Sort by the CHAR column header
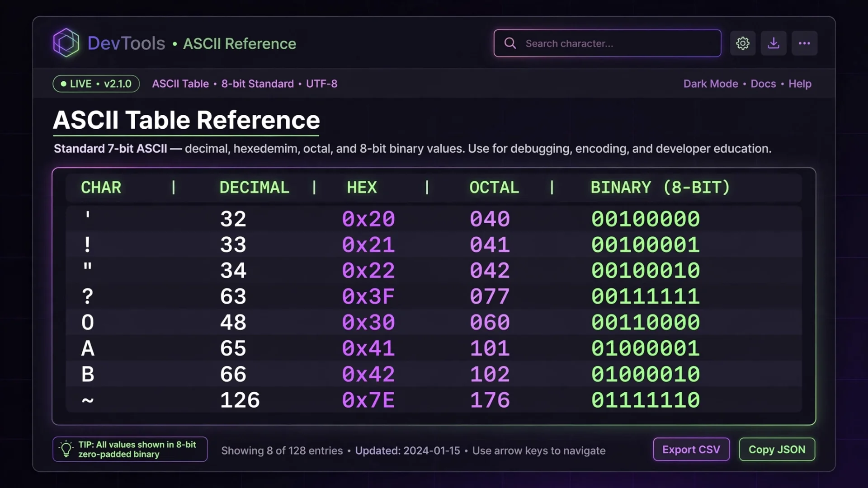This screenshot has height=488, width=868. [101, 187]
